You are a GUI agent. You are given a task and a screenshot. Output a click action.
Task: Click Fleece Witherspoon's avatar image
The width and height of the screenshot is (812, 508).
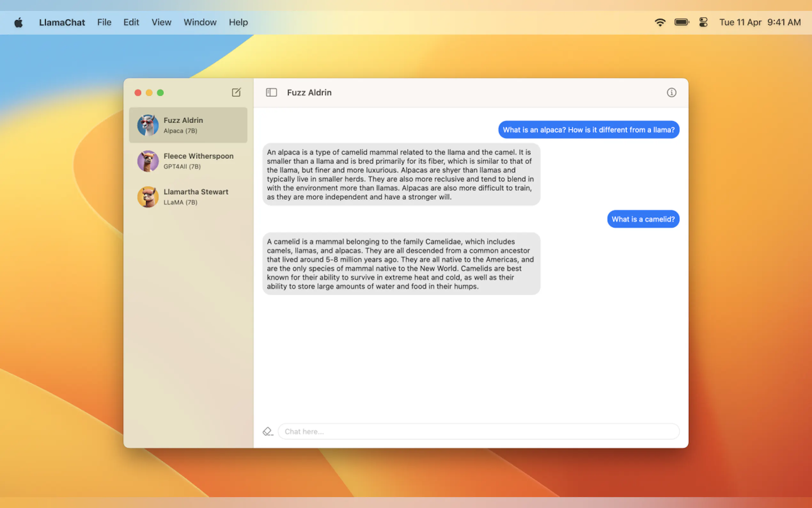pyautogui.click(x=148, y=161)
